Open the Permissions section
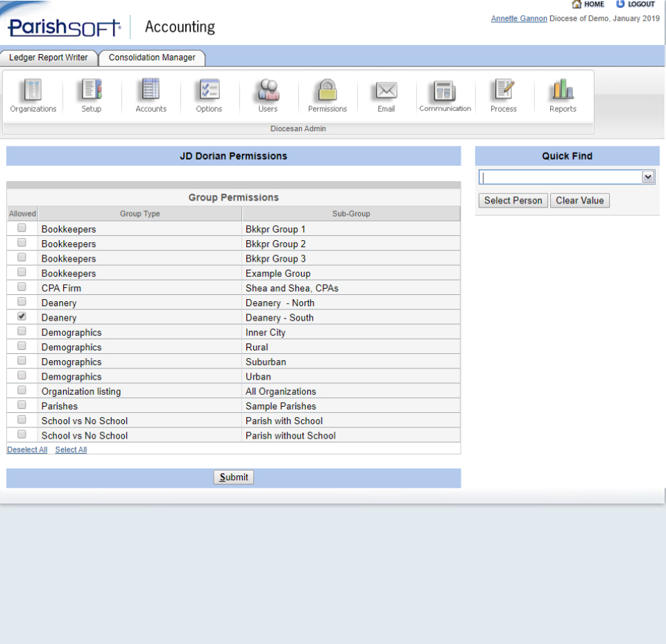666x644 pixels. [327, 96]
